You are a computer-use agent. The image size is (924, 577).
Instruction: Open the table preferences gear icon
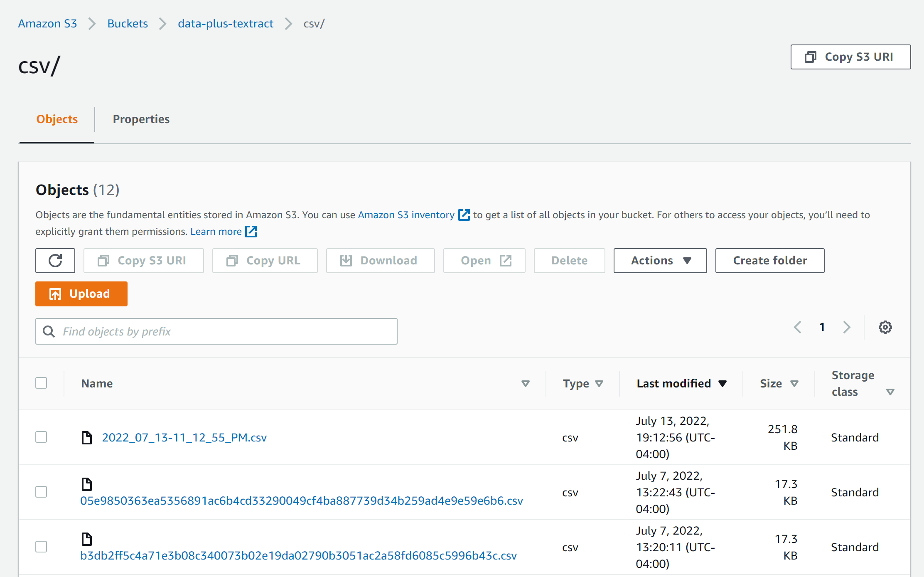tap(885, 327)
